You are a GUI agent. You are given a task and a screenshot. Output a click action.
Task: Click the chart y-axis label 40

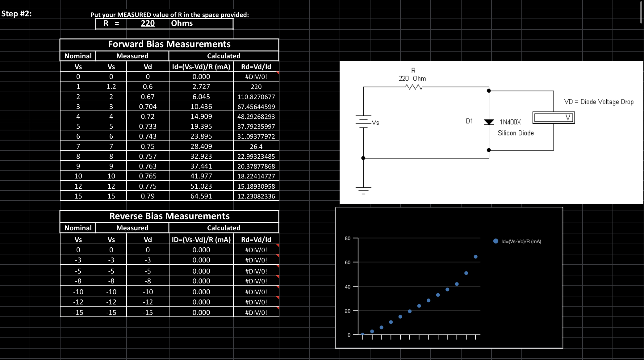[x=348, y=287]
